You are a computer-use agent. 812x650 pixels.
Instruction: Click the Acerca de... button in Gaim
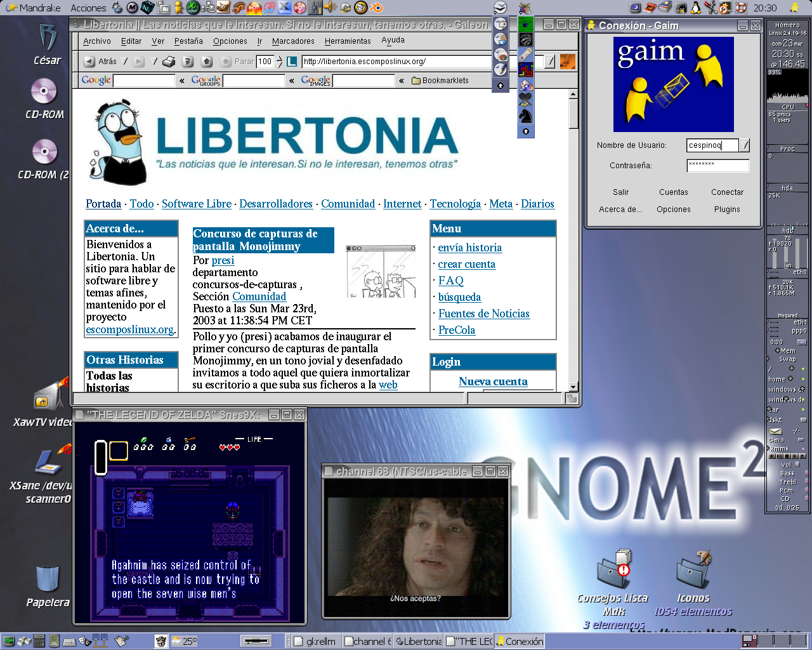tap(620, 209)
